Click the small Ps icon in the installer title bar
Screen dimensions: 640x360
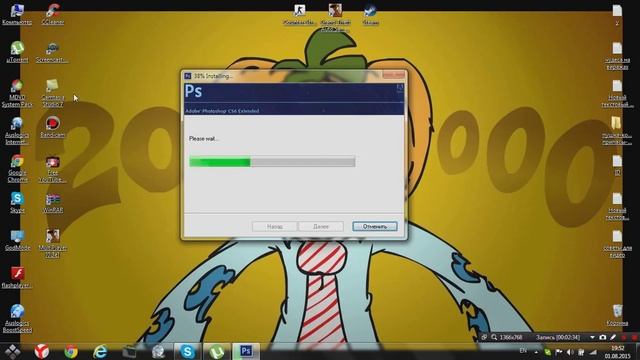point(188,76)
